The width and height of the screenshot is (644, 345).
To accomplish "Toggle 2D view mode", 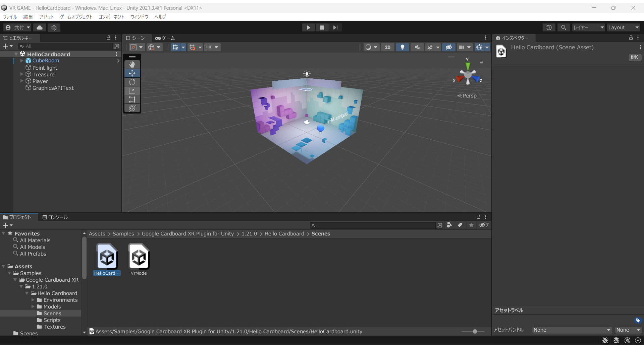I will click(388, 47).
